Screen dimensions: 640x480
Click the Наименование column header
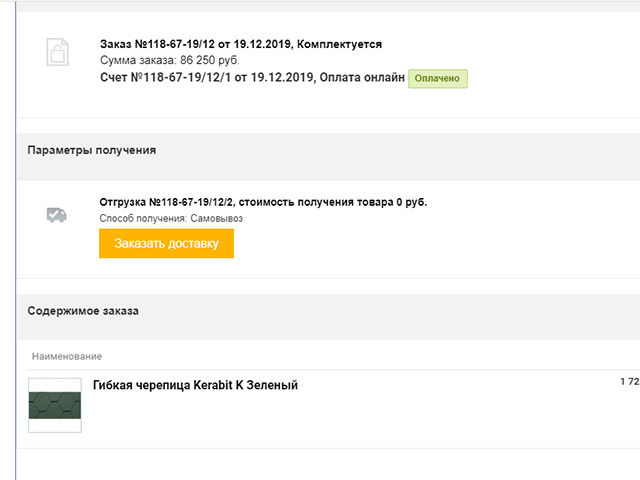click(67, 356)
